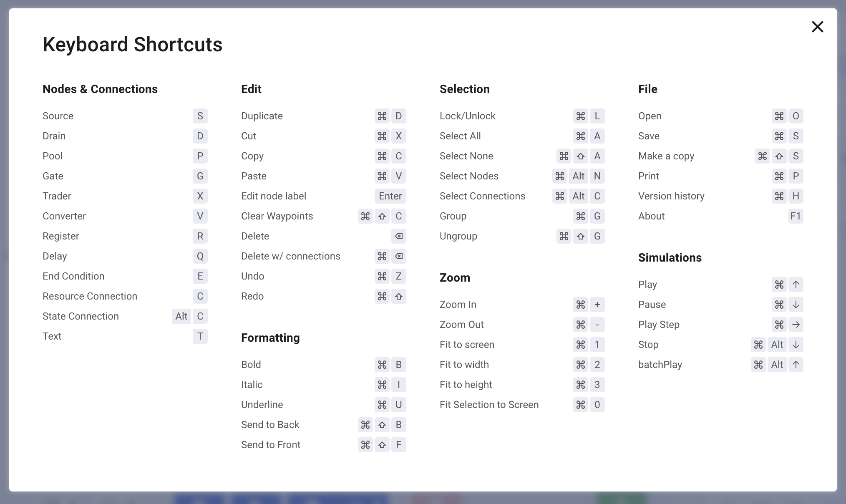The height and width of the screenshot is (504, 846).
Task: Click the Fit Selection to Screen label
Action: pyautogui.click(x=489, y=405)
